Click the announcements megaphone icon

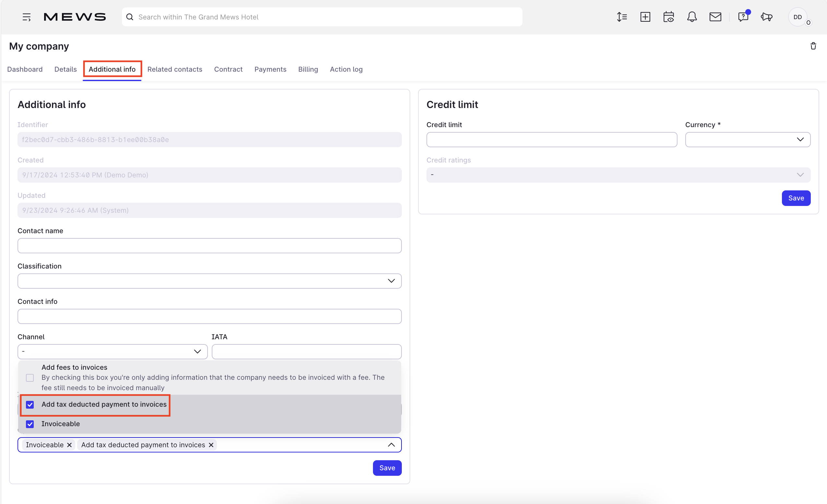point(767,17)
